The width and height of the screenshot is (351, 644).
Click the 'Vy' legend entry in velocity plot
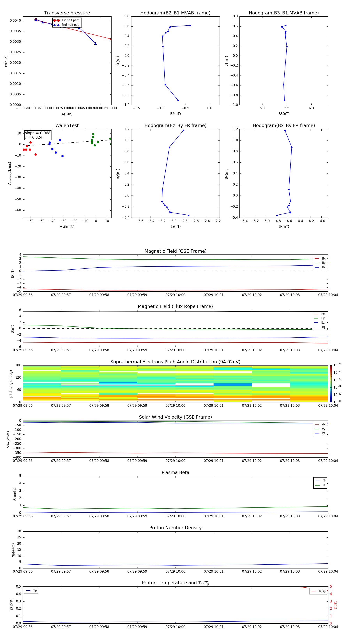pos(320,429)
